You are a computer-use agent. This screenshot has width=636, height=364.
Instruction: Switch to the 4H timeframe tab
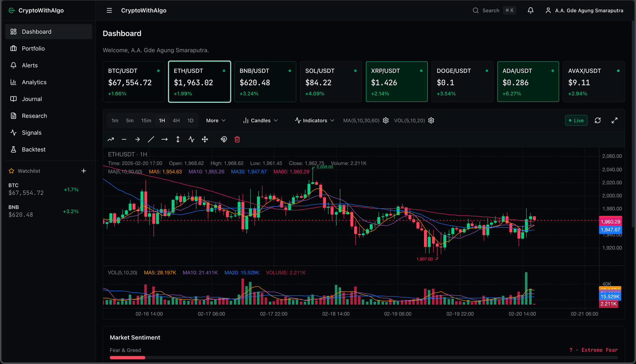tap(176, 120)
